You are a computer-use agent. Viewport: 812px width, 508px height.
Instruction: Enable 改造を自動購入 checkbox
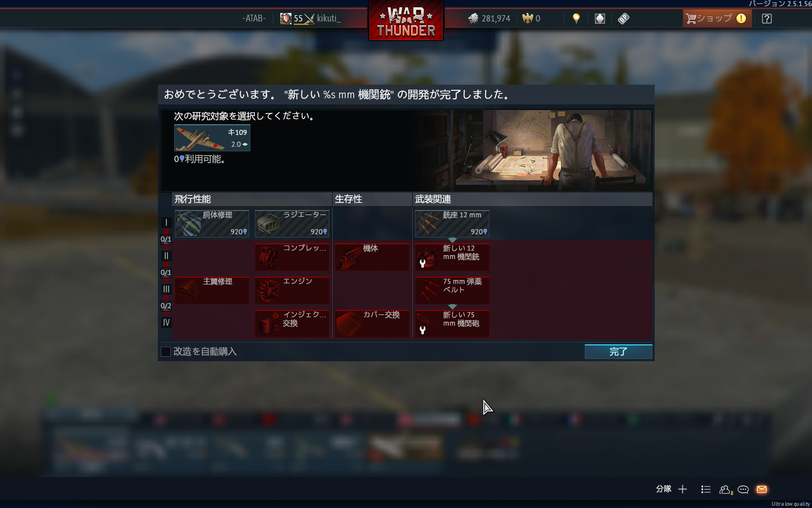pos(166,352)
